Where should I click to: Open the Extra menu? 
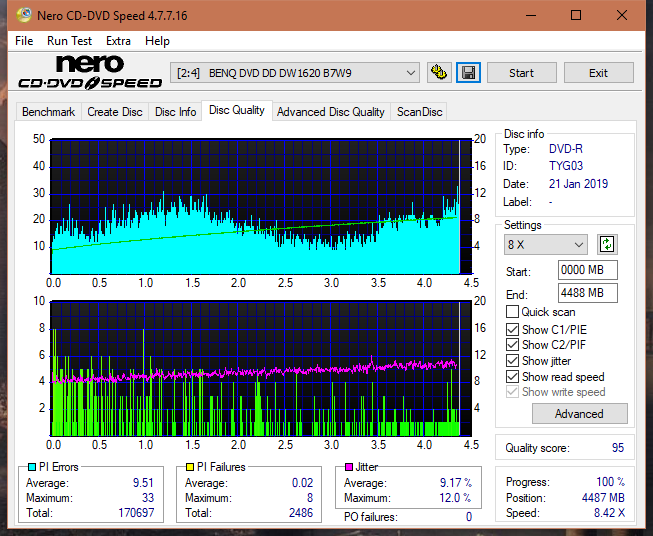[118, 41]
